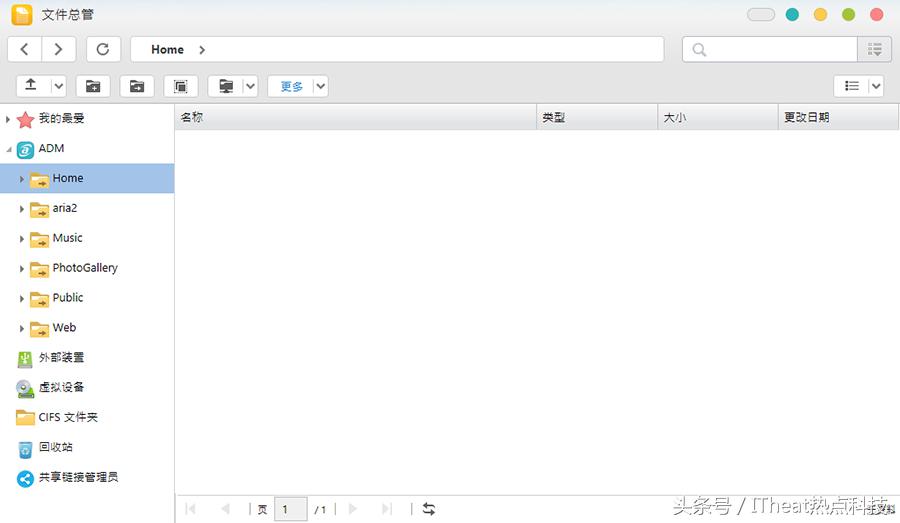Viewport: 900px width, 523px height.
Task: Open the Web folder
Action: [53, 328]
